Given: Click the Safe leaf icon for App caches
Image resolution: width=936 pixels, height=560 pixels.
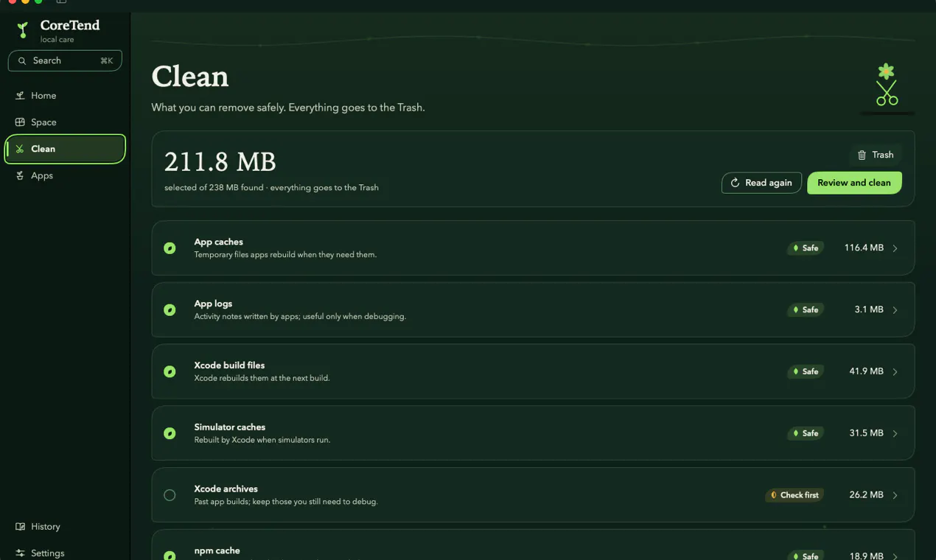Looking at the screenshot, I should click(795, 248).
